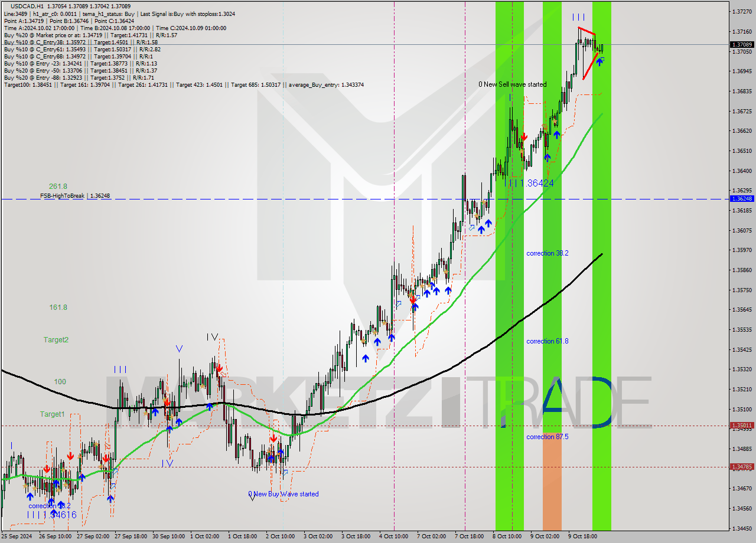This screenshot has height=543, width=756.
Task: Click the '1.34616' wave price label
Action: 59,515
